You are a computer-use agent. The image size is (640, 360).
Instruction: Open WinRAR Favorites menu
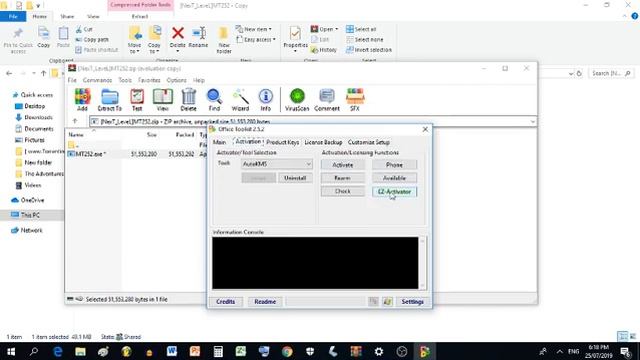[149, 80]
